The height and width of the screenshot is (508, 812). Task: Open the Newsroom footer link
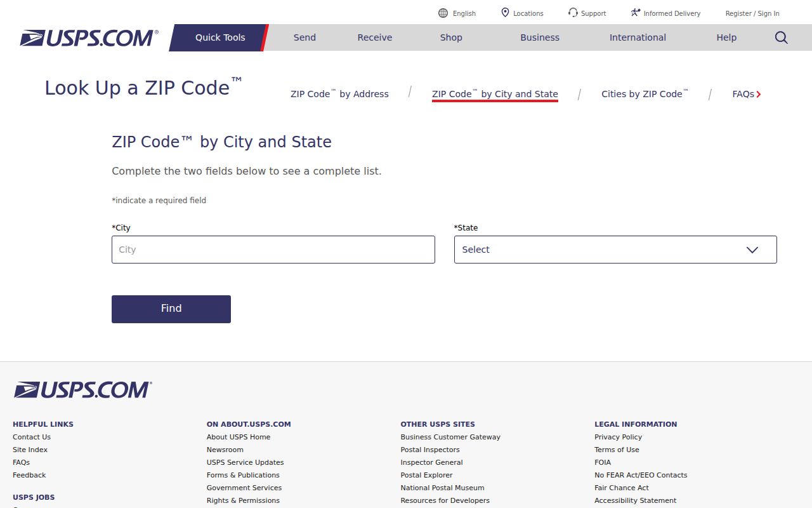click(x=225, y=450)
